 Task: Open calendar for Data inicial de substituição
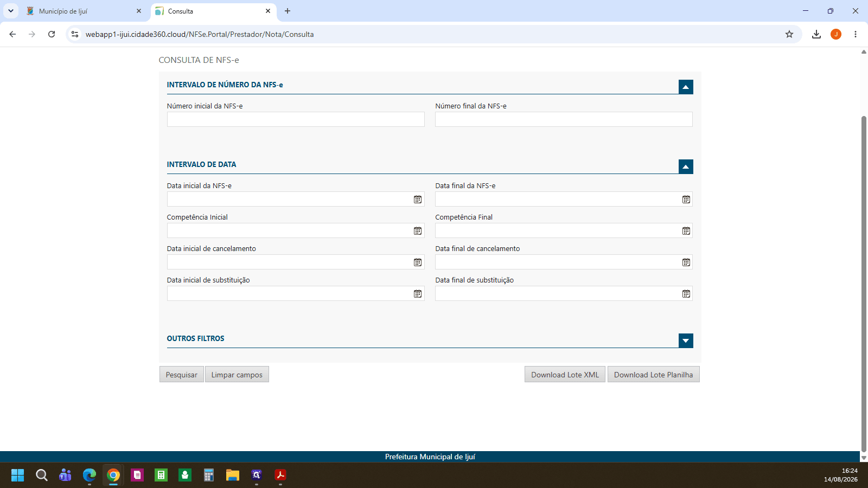tap(418, 294)
